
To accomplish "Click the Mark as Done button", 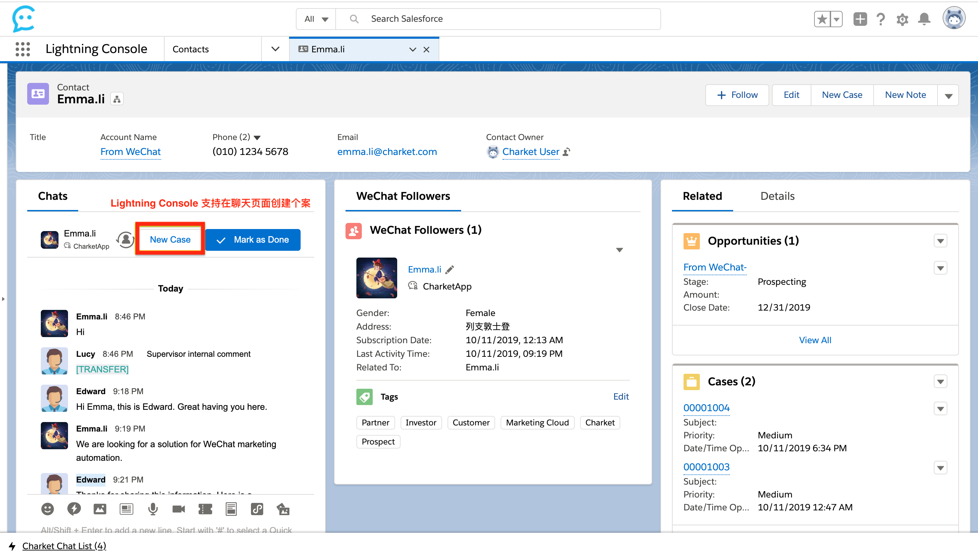I will tap(253, 240).
